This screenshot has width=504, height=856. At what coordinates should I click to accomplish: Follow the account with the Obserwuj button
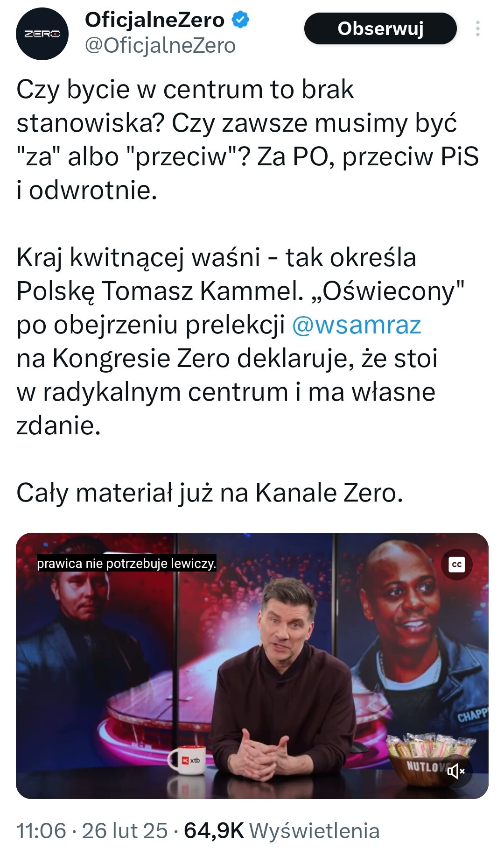(x=380, y=28)
